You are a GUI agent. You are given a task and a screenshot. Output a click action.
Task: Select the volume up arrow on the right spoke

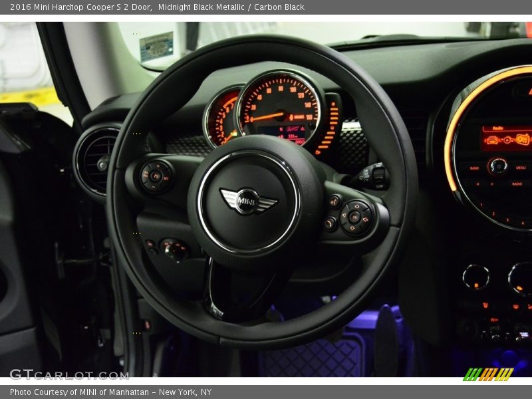click(357, 206)
